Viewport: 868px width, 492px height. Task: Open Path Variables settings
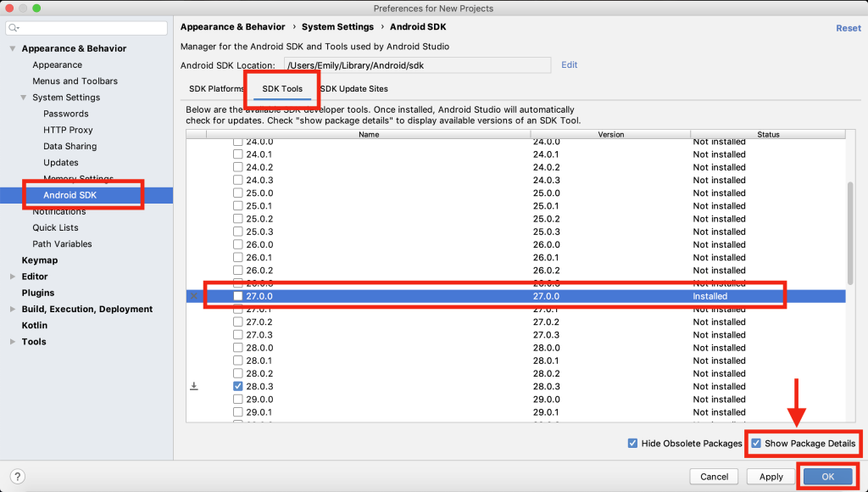[62, 243]
